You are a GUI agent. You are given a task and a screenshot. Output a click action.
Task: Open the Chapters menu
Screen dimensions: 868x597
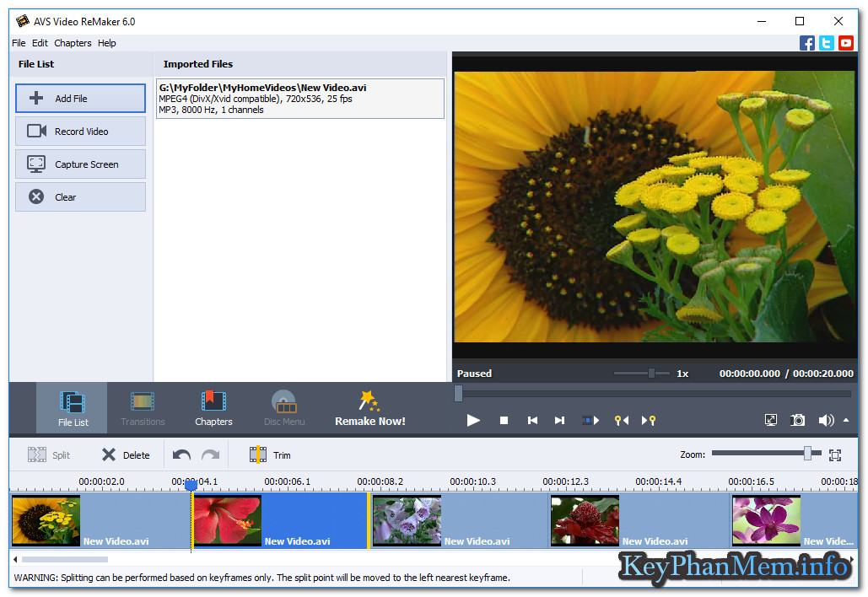(x=73, y=43)
